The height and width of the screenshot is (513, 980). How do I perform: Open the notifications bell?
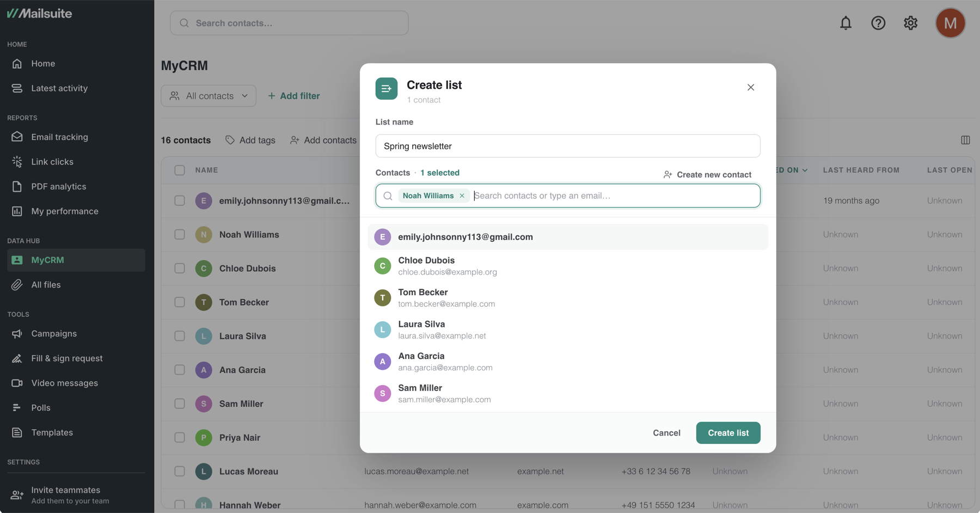click(846, 23)
